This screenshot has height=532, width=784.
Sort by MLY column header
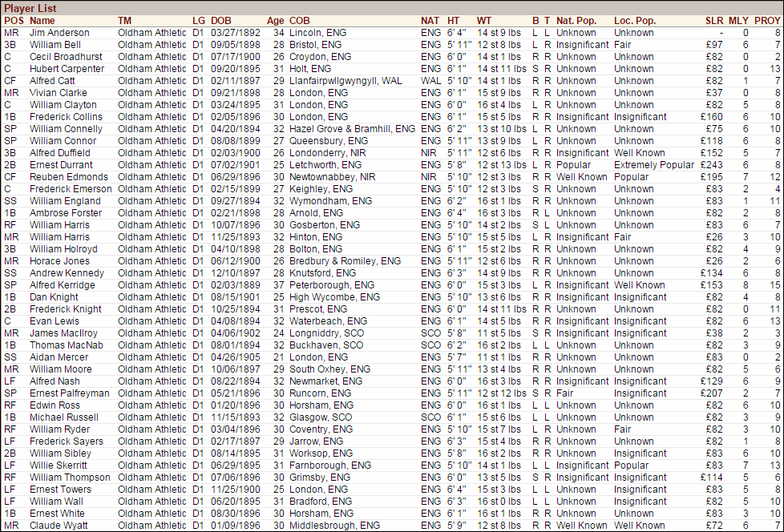[x=738, y=21]
